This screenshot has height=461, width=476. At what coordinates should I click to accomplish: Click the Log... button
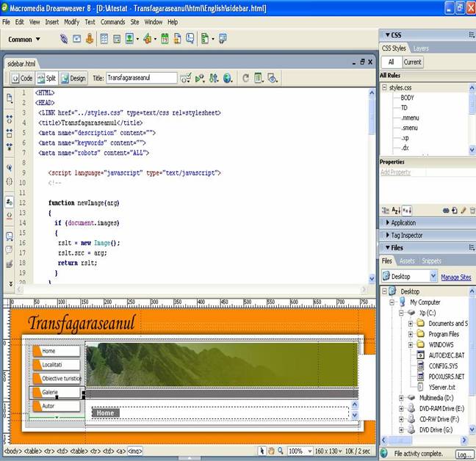[x=464, y=454]
